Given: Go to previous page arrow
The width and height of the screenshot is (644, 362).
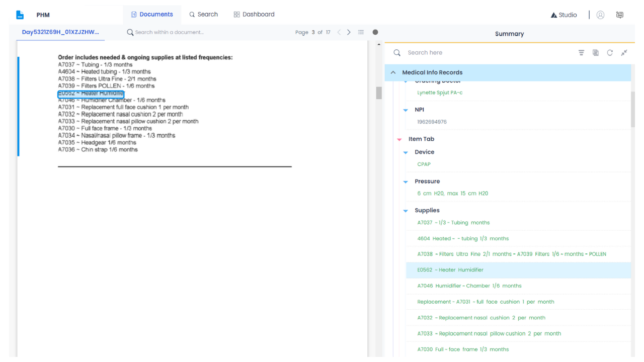Looking at the screenshot, I should pos(339,32).
